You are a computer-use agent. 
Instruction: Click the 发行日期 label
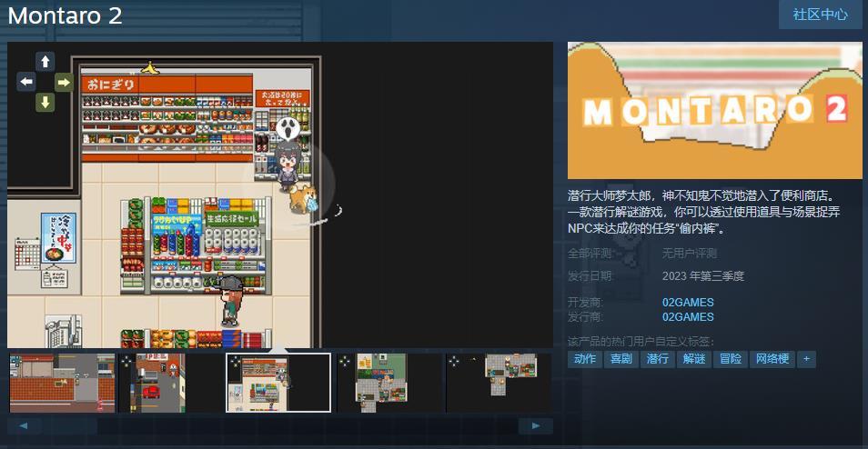point(590,276)
